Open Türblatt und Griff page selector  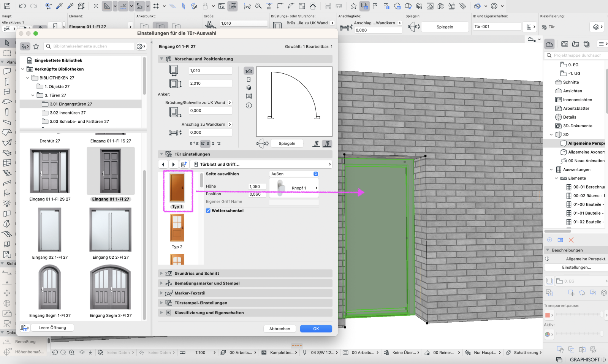click(x=262, y=165)
